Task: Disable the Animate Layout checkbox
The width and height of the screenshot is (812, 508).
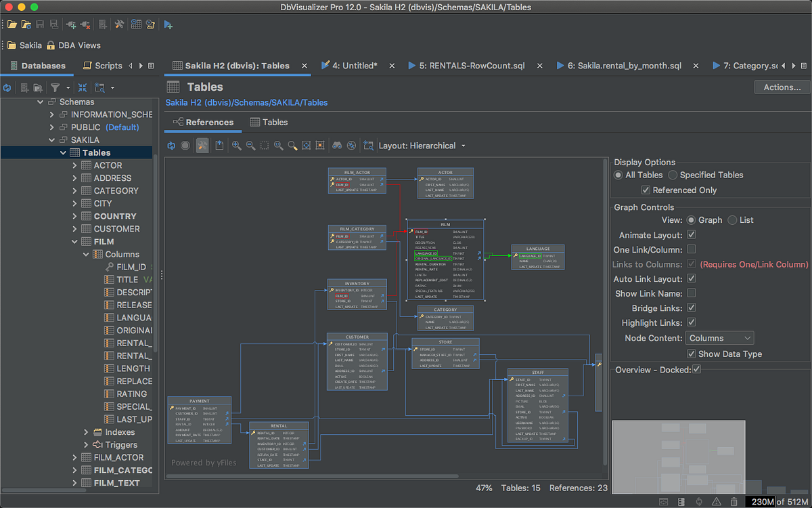Action: coord(691,235)
